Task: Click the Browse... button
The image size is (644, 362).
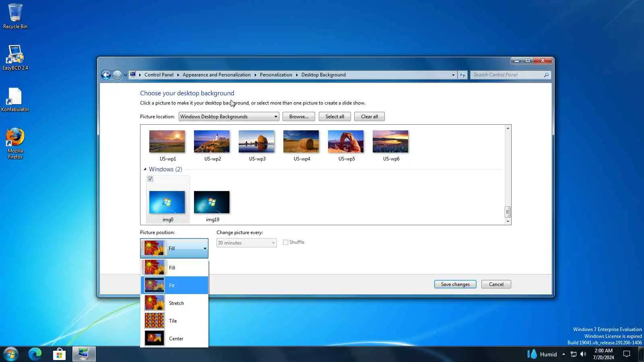Action: pos(299,117)
